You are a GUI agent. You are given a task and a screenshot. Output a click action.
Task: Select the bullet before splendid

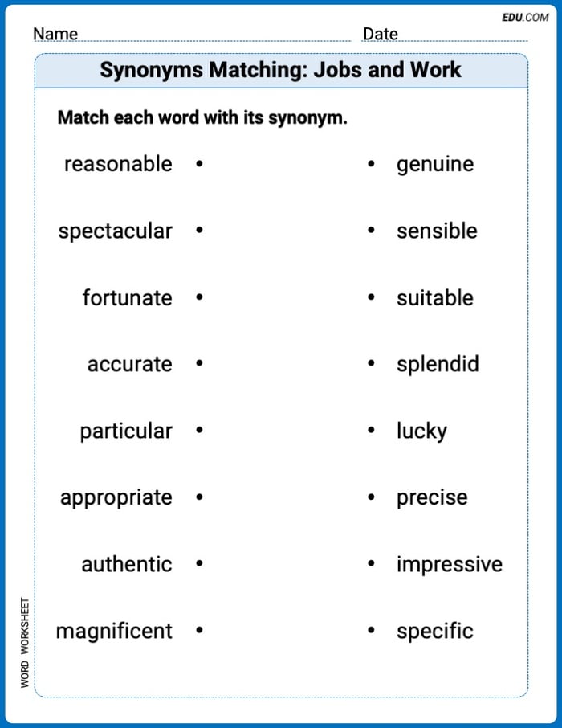(371, 364)
